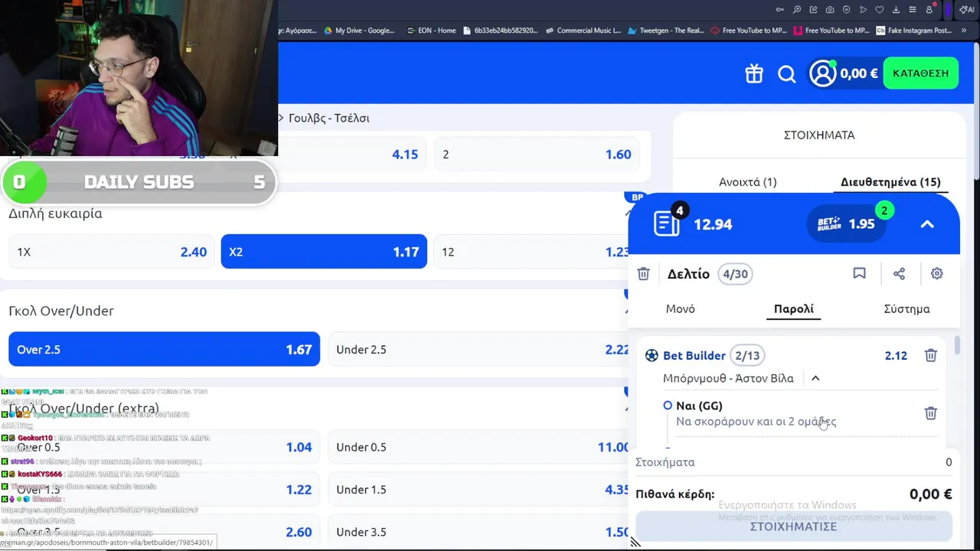Open the ad blocker shield icon

[846, 10]
